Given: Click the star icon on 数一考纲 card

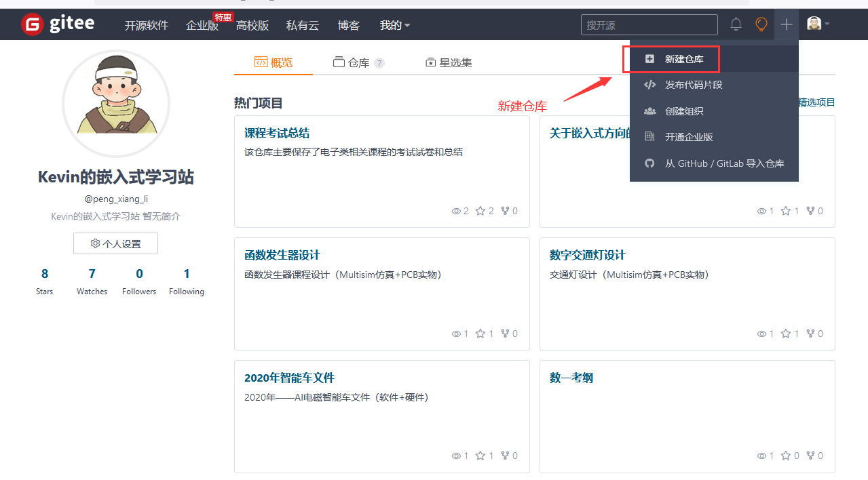Looking at the screenshot, I should click(786, 456).
